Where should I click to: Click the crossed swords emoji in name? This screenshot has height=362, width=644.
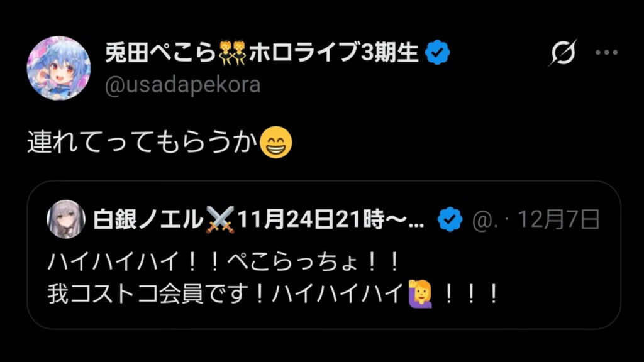[220, 219]
